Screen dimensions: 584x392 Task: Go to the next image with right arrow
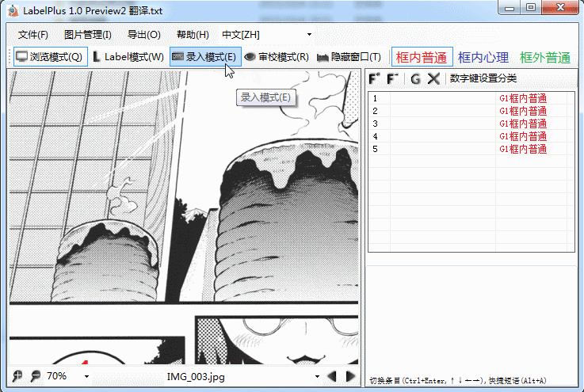pos(350,375)
